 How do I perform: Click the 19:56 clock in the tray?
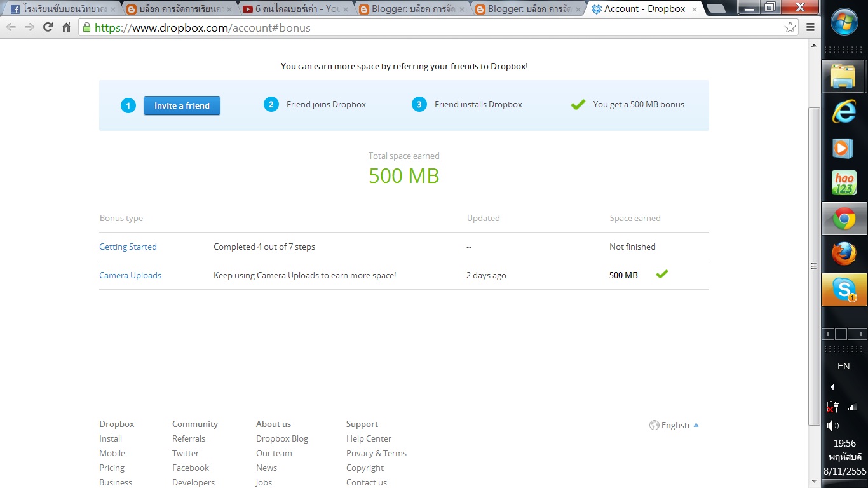pos(844,444)
